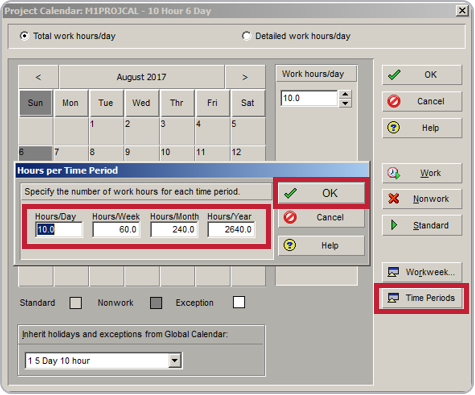
Task: Select the Fri weekday column header
Action: [212, 103]
